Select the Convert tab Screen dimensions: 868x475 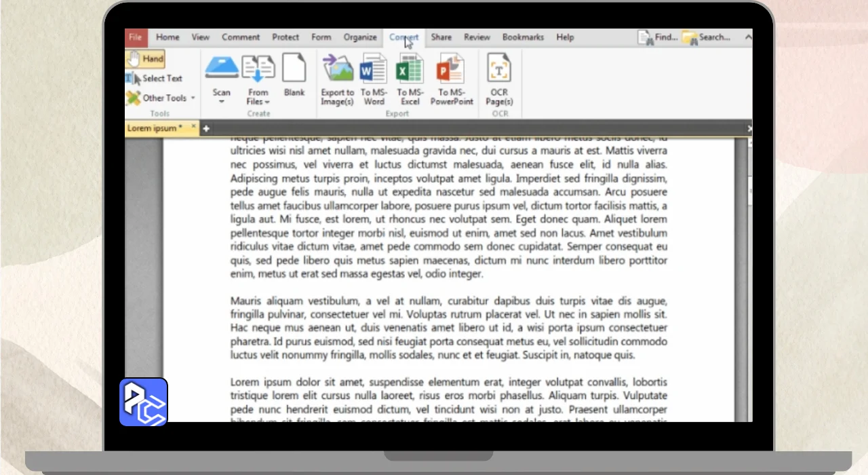pos(404,37)
